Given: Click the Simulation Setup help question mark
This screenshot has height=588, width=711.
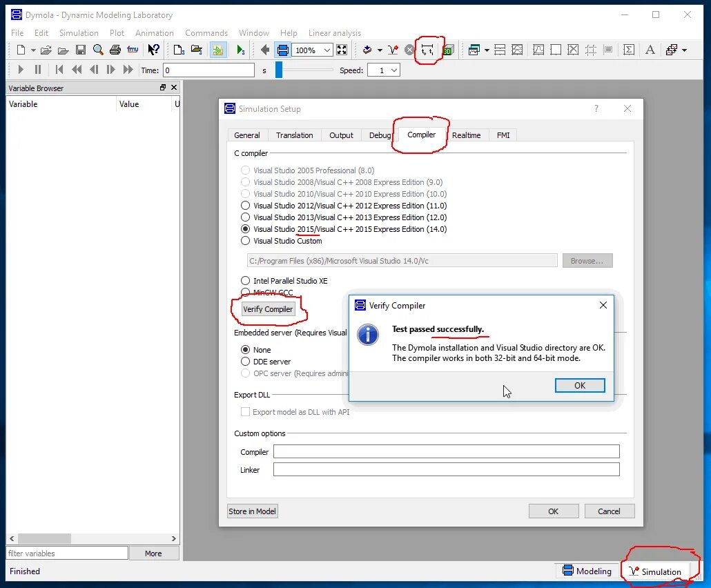Looking at the screenshot, I should pyautogui.click(x=596, y=108).
